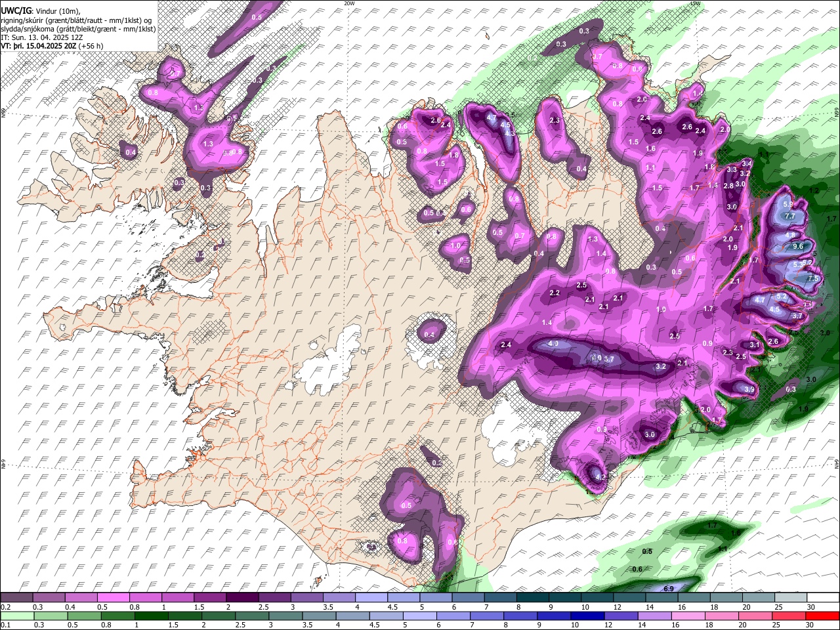Click the 'UWC/IG: Vindur (10m)' title text
This screenshot has height=630, width=840.
point(40,12)
